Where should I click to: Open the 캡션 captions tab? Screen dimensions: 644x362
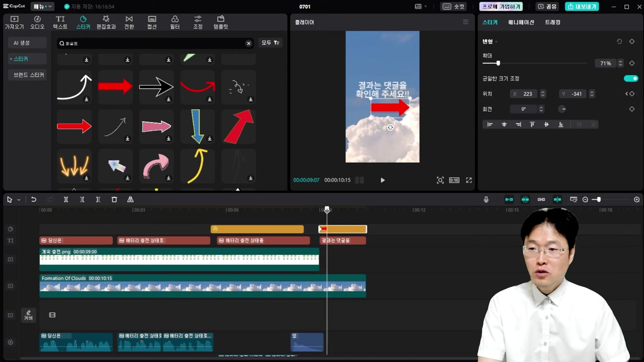(x=152, y=23)
